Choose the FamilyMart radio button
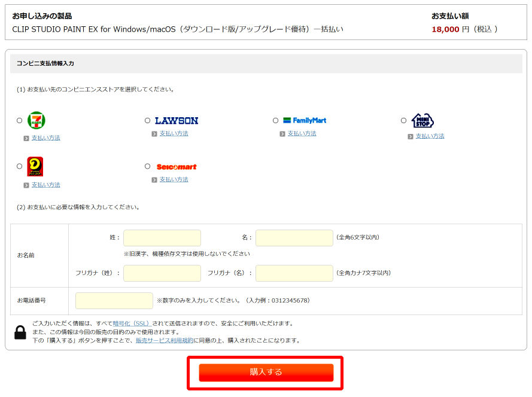The image size is (532, 397). 275,120
